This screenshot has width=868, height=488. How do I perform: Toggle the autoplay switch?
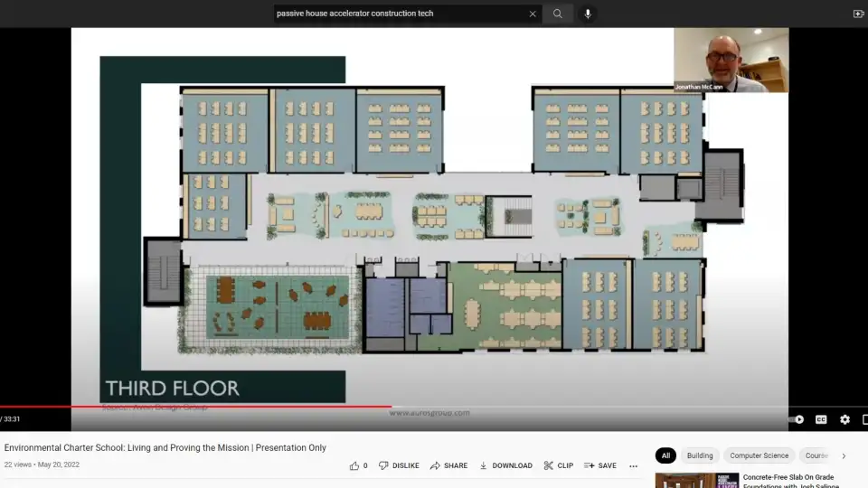[x=796, y=419]
